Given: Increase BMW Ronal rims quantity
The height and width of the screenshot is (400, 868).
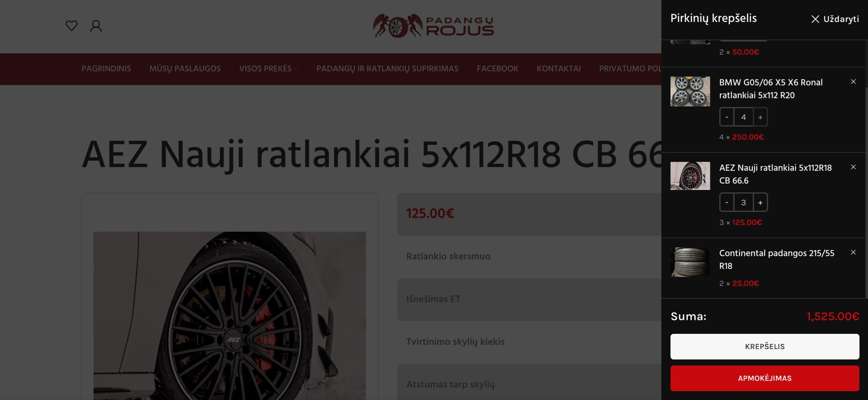Looking at the screenshot, I should click(x=760, y=117).
